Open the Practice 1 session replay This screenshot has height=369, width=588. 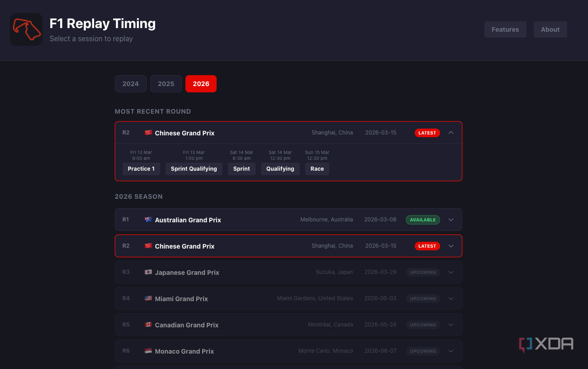point(141,169)
